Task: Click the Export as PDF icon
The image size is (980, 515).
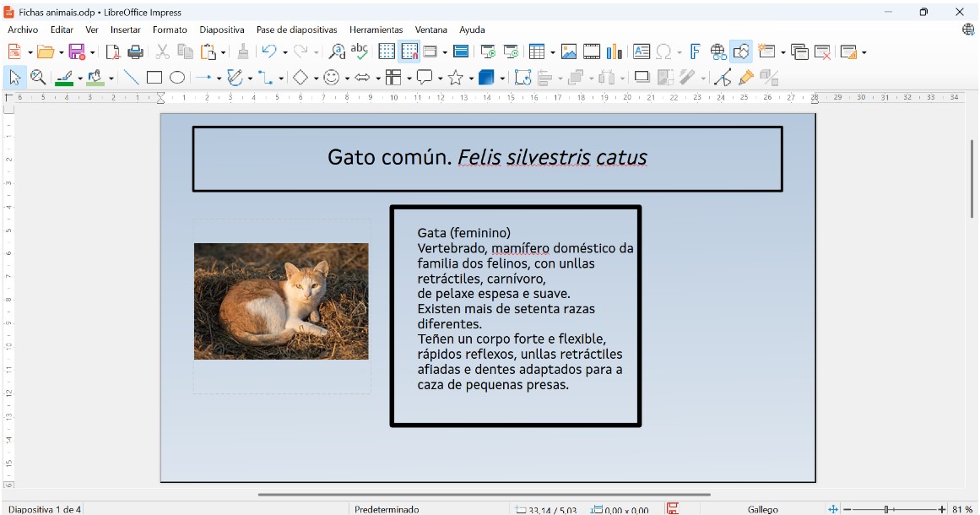Action: (112, 52)
